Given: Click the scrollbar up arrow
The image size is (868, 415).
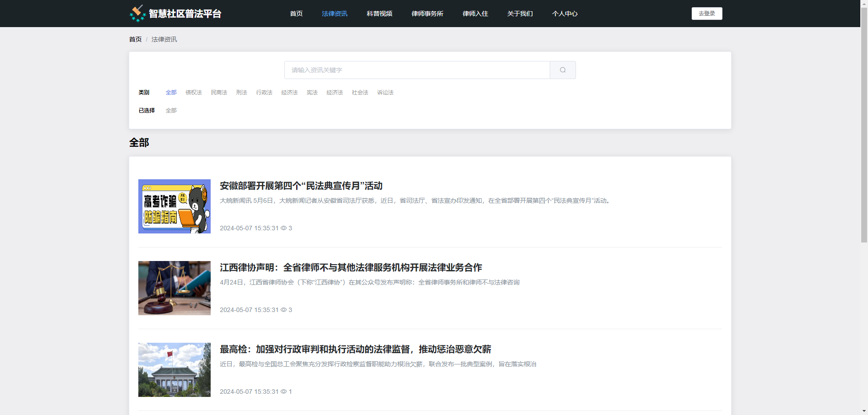Looking at the screenshot, I should 864,3.
